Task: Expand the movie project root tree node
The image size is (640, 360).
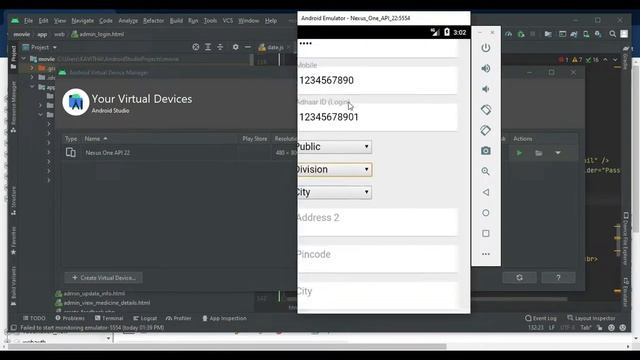Action: 24,59
